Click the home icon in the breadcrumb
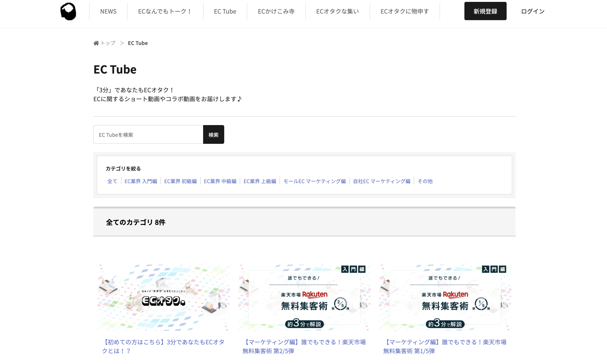The height and width of the screenshot is (364, 607). (96, 43)
